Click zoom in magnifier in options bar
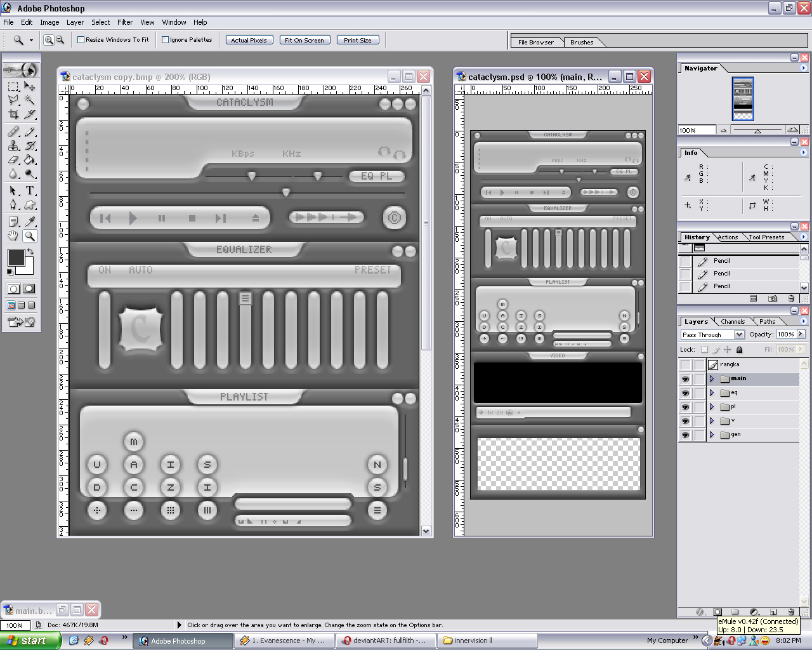812x650 pixels. click(x=49, y=40)
